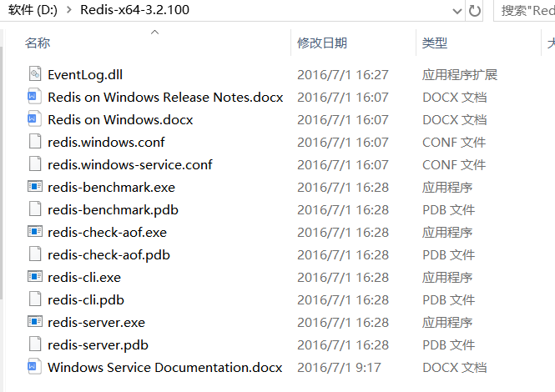Image resolution: width=555 pixels, height=392 pixels.
Task: Click the refresh button beside address bar
Action: pos(475,11)
